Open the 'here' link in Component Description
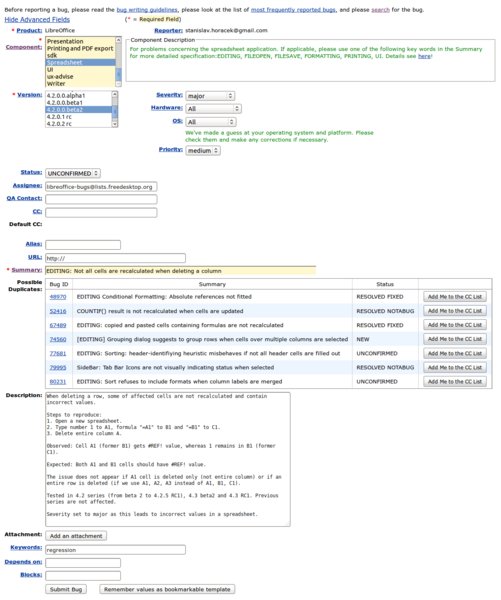The image size is (501, 600). coord(424,56)
